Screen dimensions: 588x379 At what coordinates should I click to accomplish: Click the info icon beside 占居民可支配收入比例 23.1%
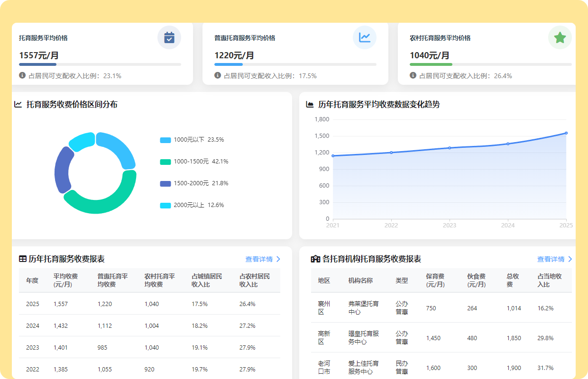pyautogui.click(x=22, y=75)
